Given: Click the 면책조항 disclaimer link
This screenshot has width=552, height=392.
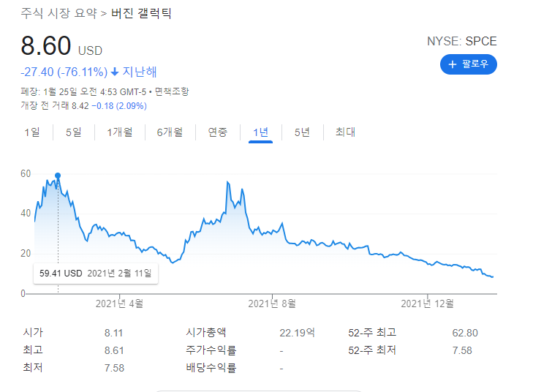Looking at the screenshot, I should pos(172,92).
